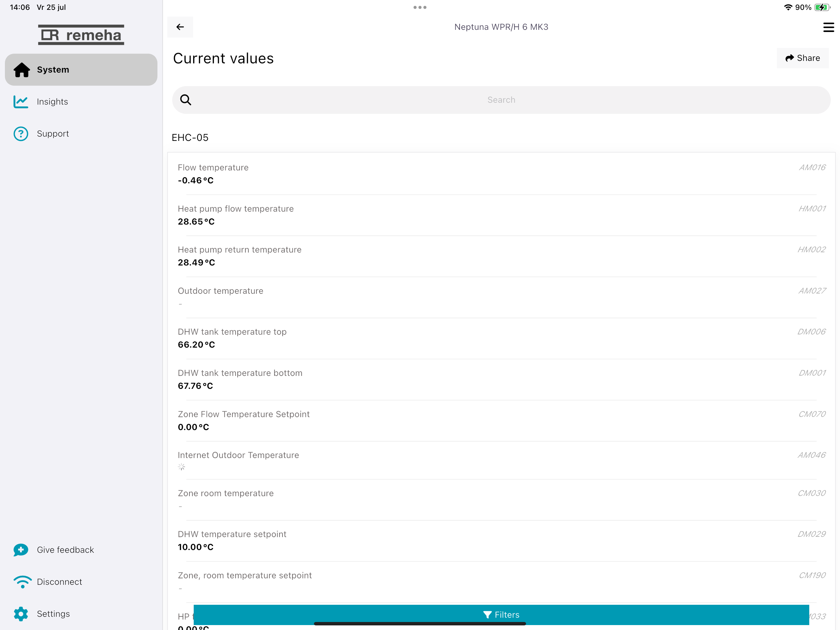
Task: Select the Disconnect menu label
Action: 59,582
